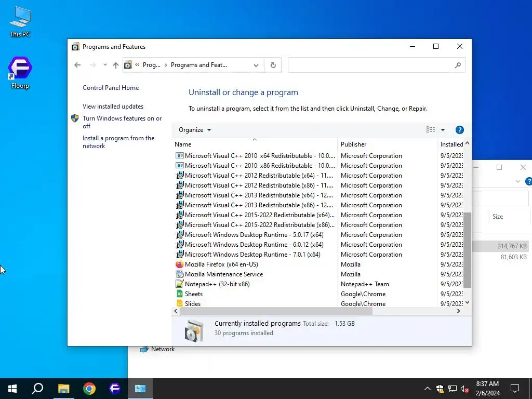Open Install a program from the network
Image resolution: width=532 pixels, height=399 pixels.
pyautogui.click(x=118, y=142)
